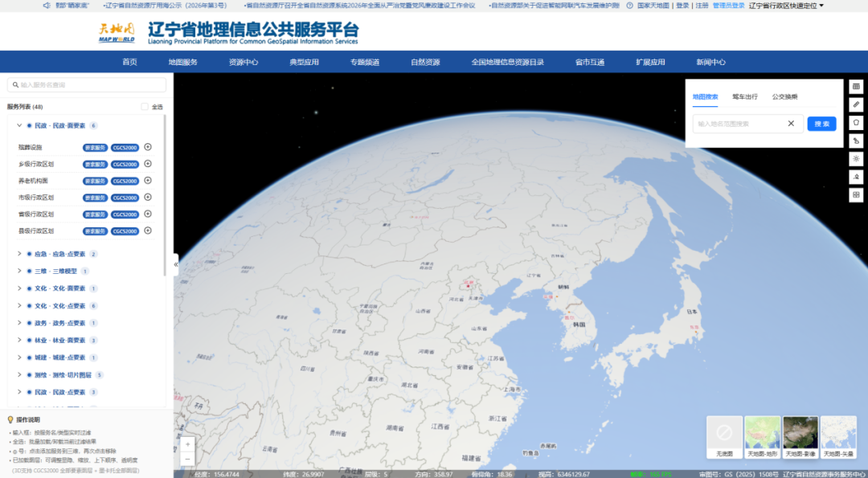Select the ruler measurement tool

pos(856,104)
